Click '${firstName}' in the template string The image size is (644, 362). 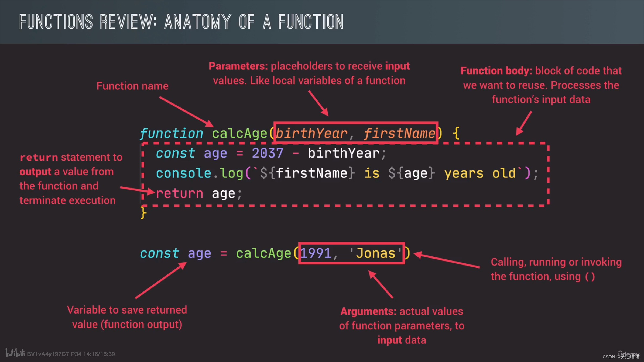tap(307, 173)
